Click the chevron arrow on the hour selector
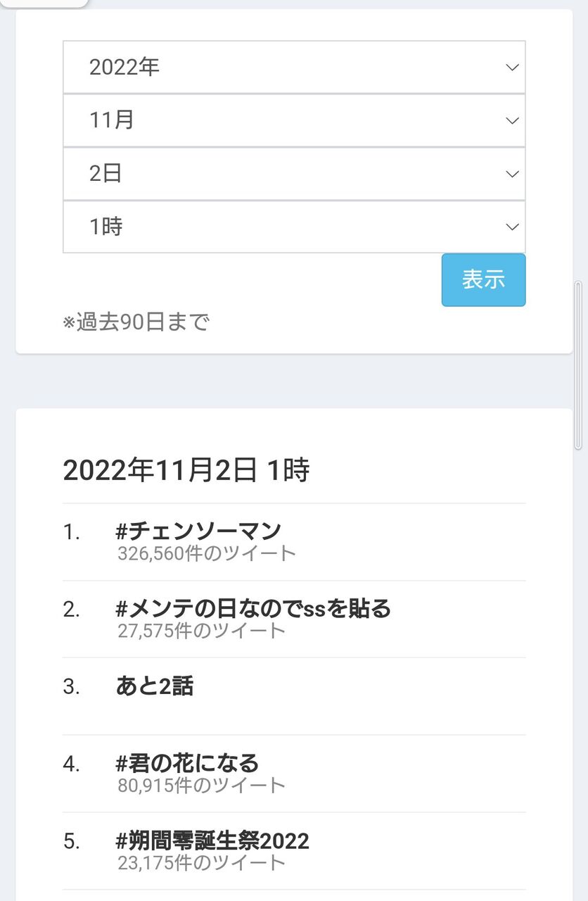 pyautogui.click(x=512, y=227)
